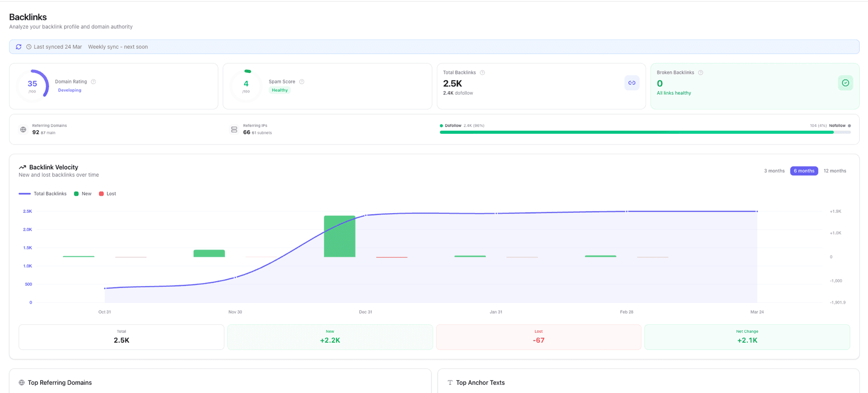
Task: Select the 6 months tab
Action: tap(804, 171)
